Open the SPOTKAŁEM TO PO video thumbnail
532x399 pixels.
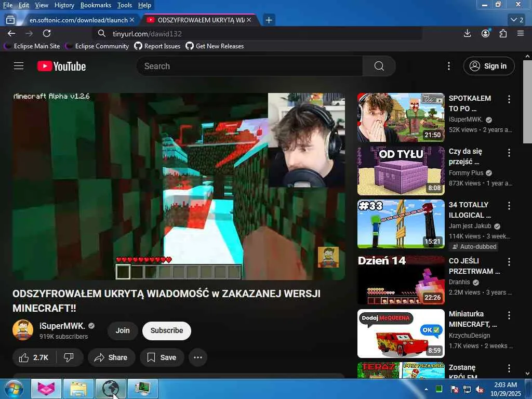pyautogui.click(x=401, y=117)
